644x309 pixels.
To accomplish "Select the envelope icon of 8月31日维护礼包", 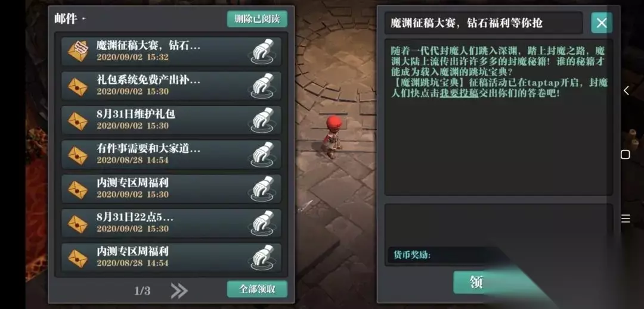I will pos(78,120).
